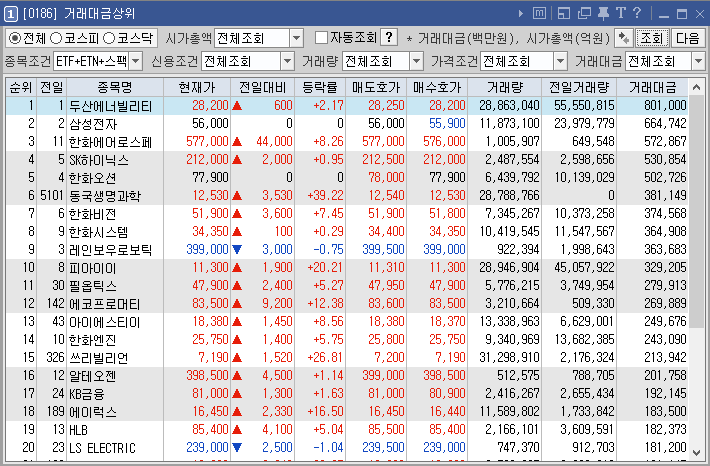Sort by the 거래대금 column header

652,87
